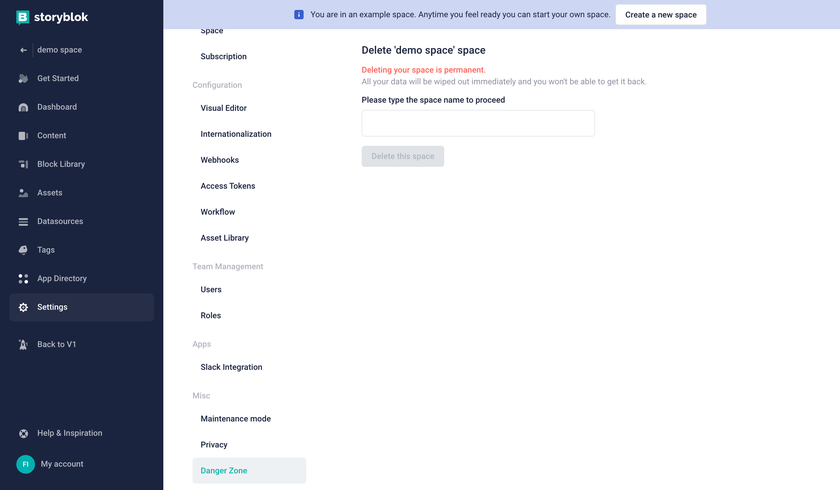Click the Settings gear icon
This screenshot has height=490, width=840.
point(23,307)
